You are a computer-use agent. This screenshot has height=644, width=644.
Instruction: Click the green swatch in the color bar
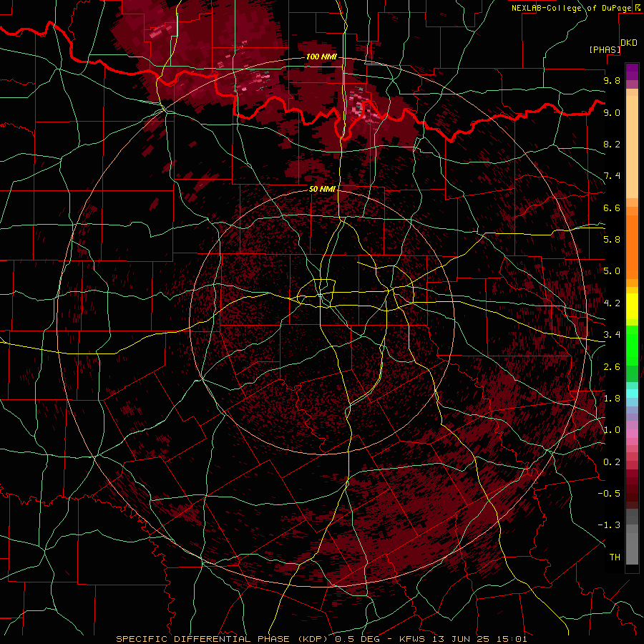pyautogui.click(x=632, y=345)
